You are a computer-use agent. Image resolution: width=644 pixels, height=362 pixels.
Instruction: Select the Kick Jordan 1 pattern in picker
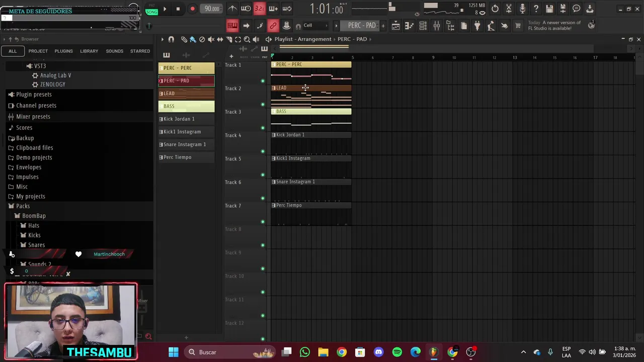pyautogui.click(x=187, y=119)
